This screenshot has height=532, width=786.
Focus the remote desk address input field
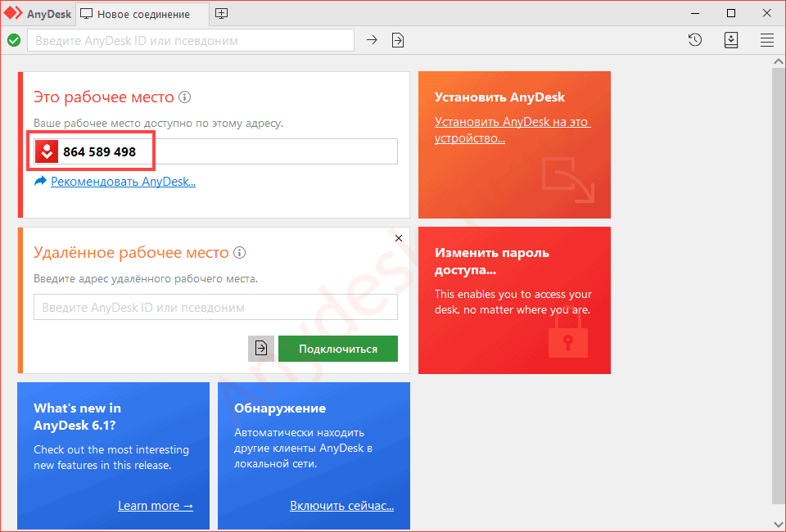215,307
